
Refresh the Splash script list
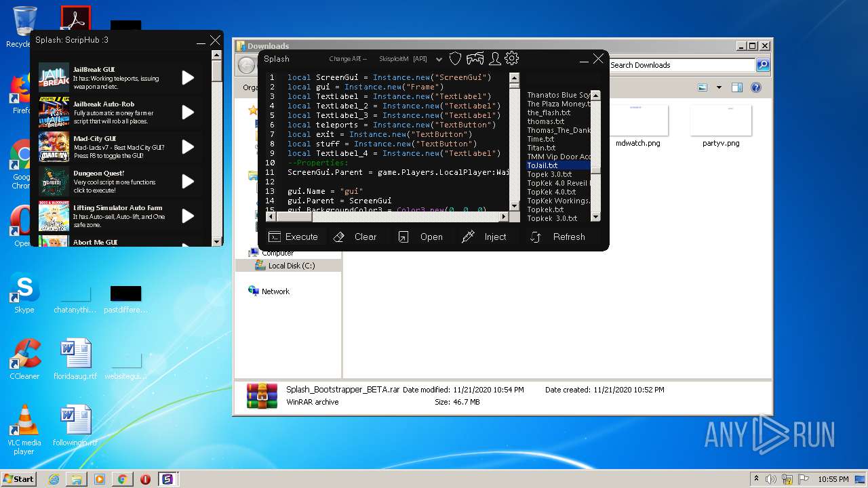pyautogui.click(x=557, y=237)
